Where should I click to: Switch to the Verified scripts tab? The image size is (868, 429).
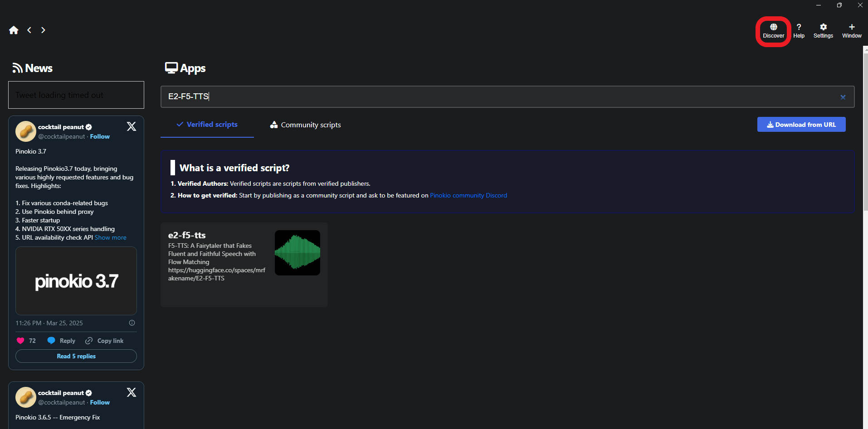[207, 125]
